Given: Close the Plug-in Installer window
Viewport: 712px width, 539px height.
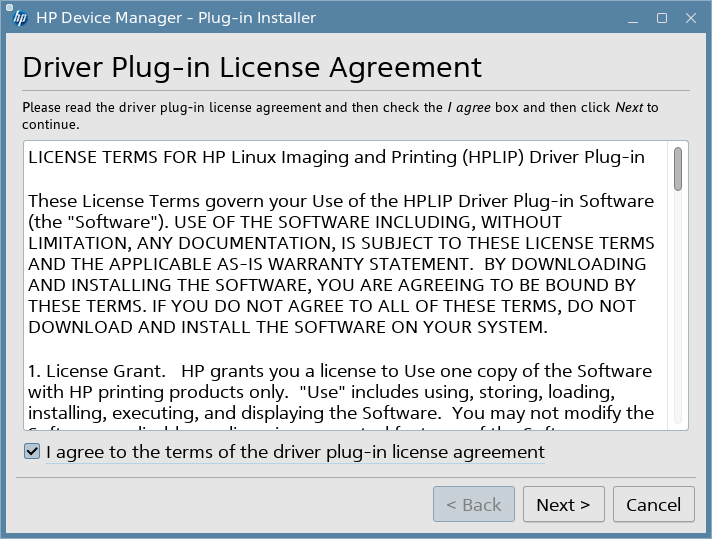Looking at the screenshot, I should 689,18.
